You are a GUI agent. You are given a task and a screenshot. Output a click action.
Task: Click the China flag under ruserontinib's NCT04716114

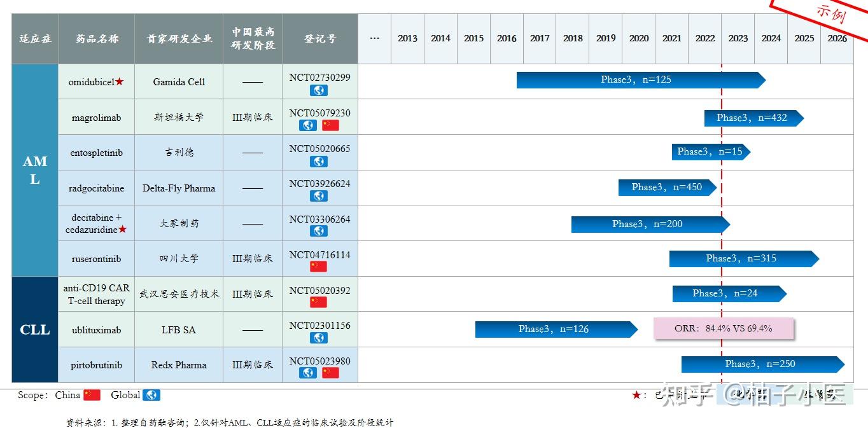[x=320, y=267]
